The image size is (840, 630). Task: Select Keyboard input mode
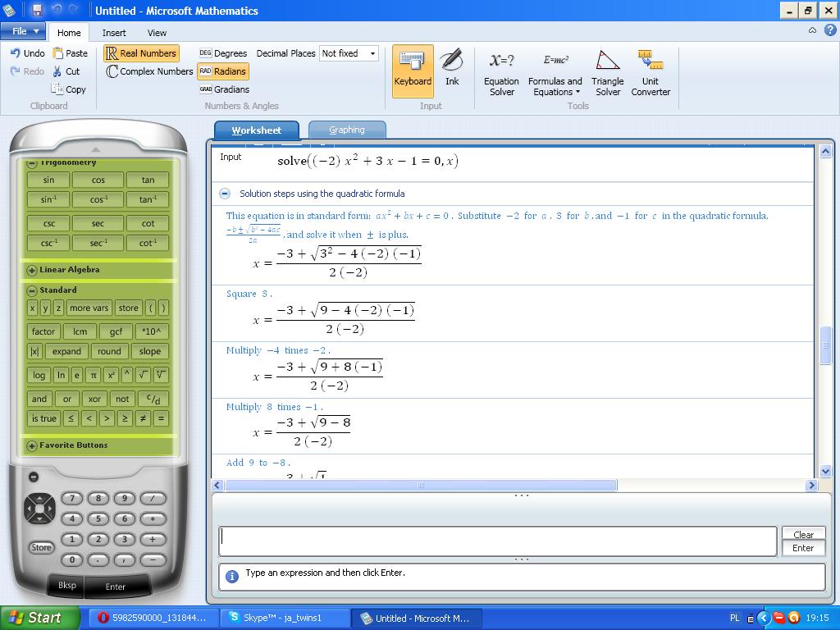(x=413, y=71)
